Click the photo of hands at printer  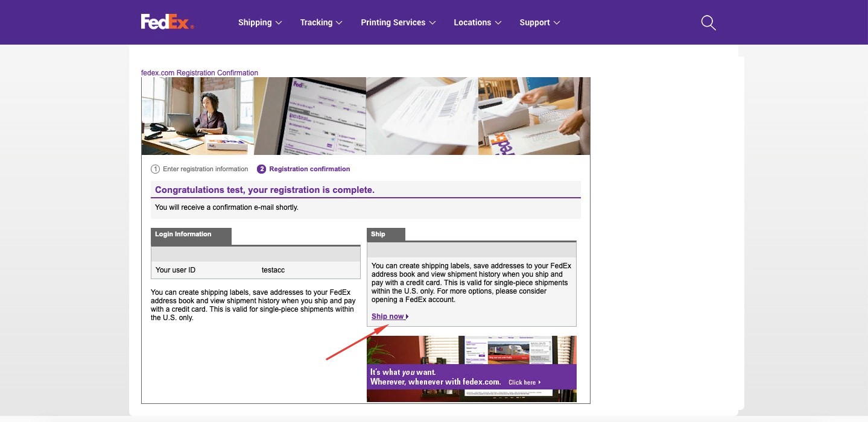click(534, 116)
